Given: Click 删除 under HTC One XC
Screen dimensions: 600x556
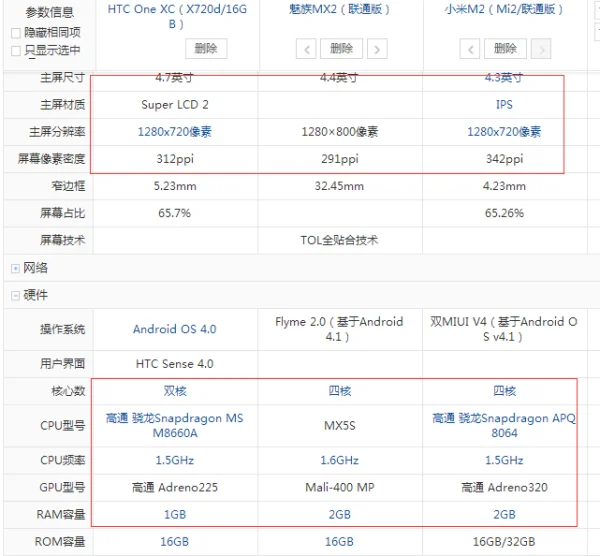Looking at the screenshot, I should [x=206, y=49].
